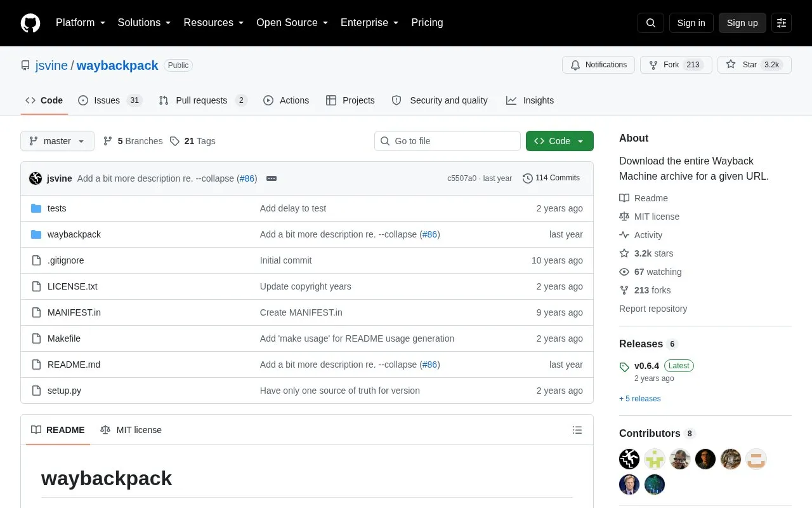Click the Sign up button
The height and width of the screenshot is (508, 812).
[742, 23]
